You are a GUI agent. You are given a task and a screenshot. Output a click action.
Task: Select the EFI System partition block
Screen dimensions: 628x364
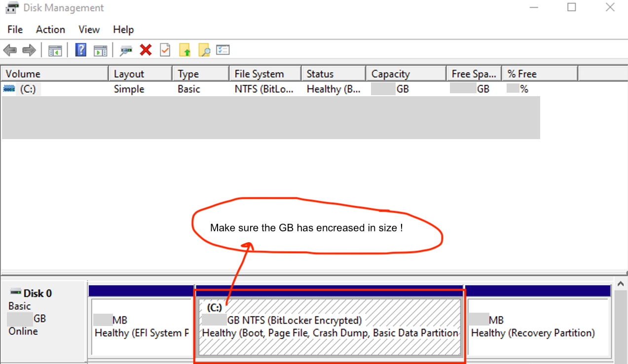141,327
